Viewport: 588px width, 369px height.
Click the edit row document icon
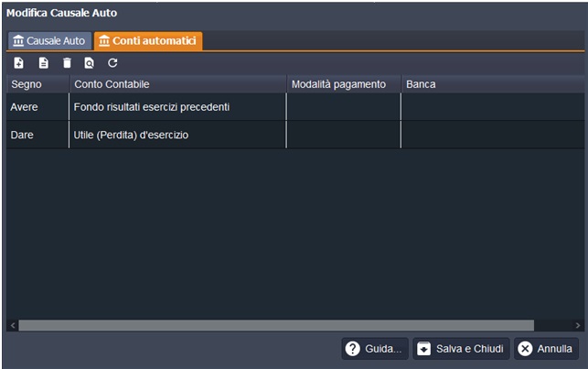[x=43, y=63]
